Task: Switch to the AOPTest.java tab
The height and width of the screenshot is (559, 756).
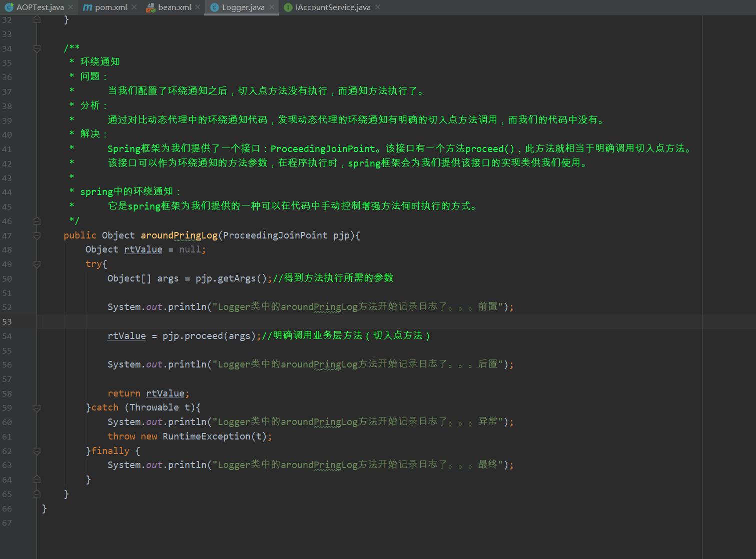Action: click(x=40, y=7)
